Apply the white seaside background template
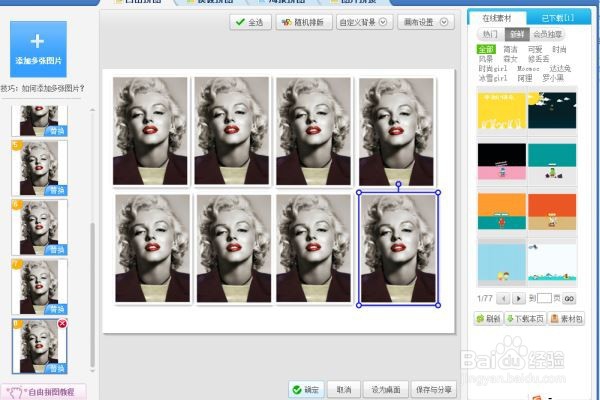600x400 pixels. pyautogui.click(x=552, y=263)
